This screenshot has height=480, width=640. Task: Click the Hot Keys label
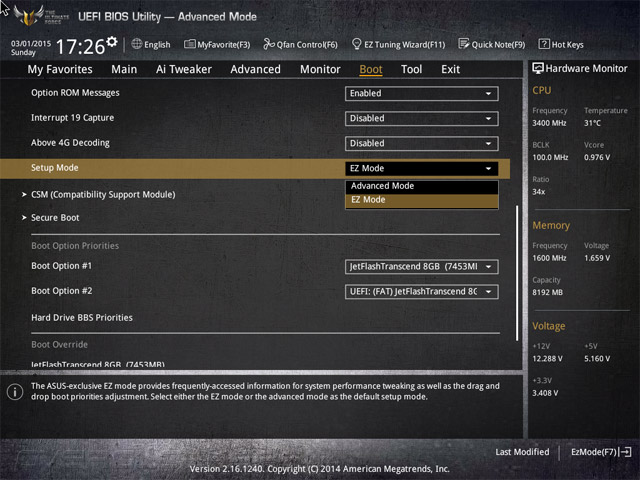[x=568, y=44]
